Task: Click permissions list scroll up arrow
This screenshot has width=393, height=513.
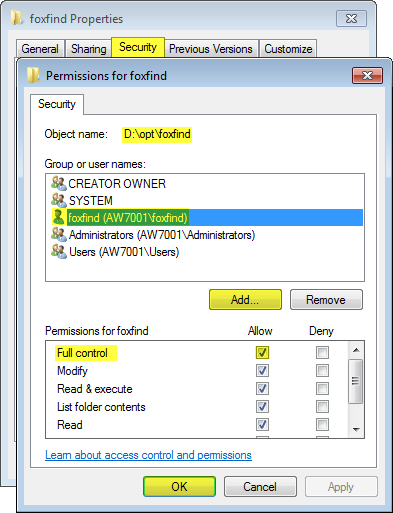Action: (356, 350)
